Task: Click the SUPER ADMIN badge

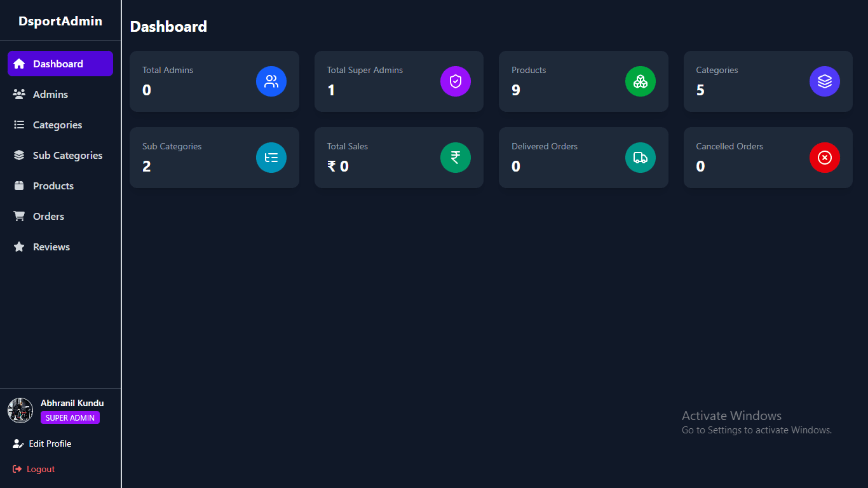Action: pyautogui.click(x=70, y=417)
